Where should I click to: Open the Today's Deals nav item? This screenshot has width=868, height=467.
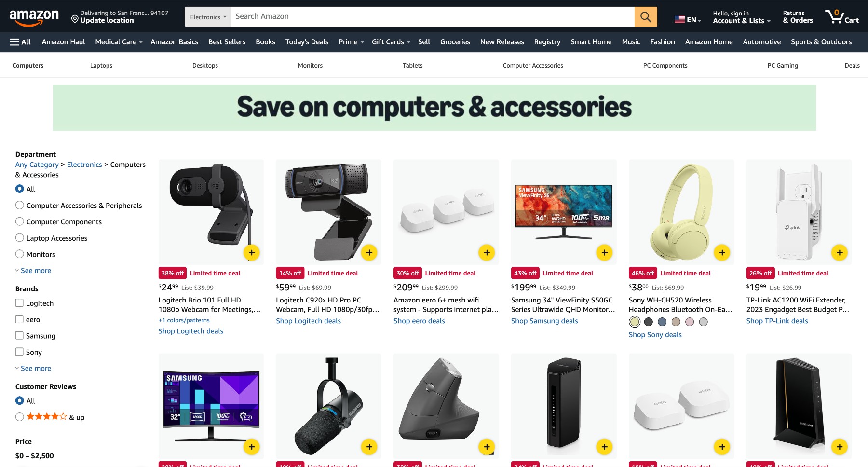coord(307,42)
